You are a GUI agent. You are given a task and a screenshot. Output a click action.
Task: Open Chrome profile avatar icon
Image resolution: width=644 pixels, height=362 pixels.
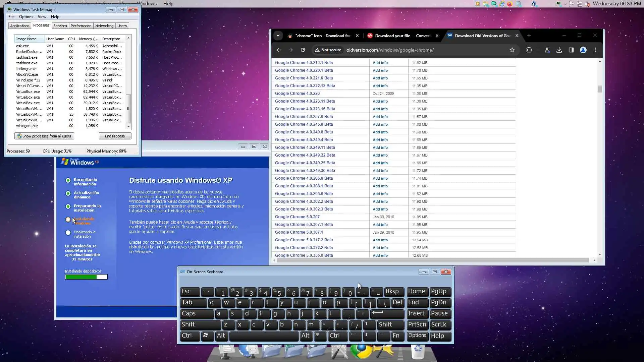[x=583, y=50]
